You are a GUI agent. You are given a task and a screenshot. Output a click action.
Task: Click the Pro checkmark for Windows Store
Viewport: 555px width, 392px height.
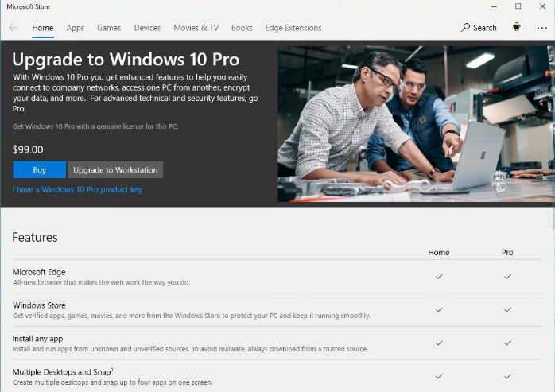pos(507,309)
